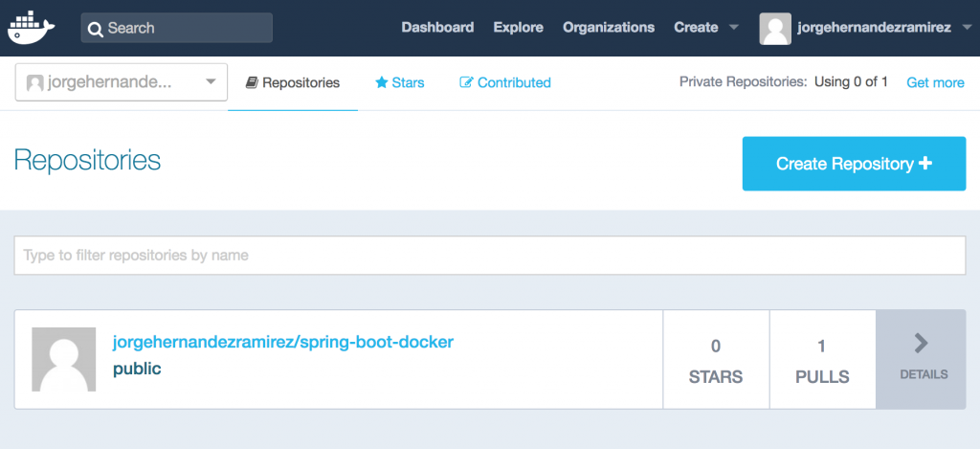This screenshot has height=449, width=980.
Task: Click the user avatar in top navigation
Action: [x=775, y=29]
